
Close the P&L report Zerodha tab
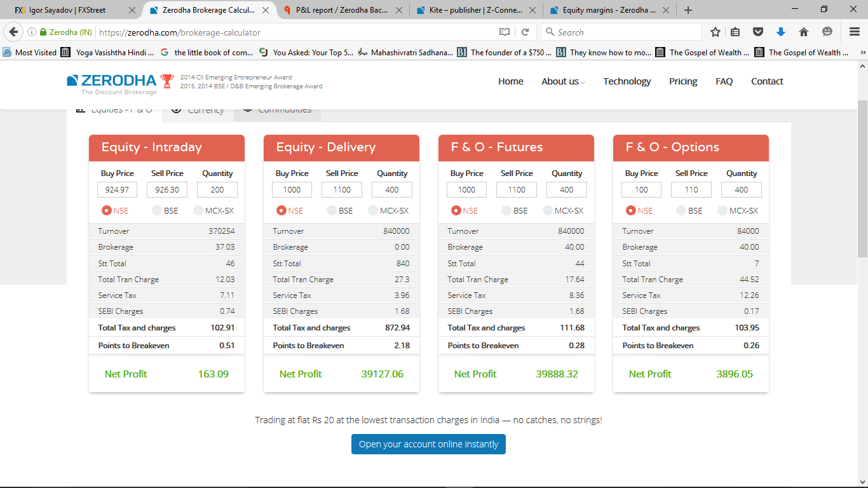(x=399, y=10)
